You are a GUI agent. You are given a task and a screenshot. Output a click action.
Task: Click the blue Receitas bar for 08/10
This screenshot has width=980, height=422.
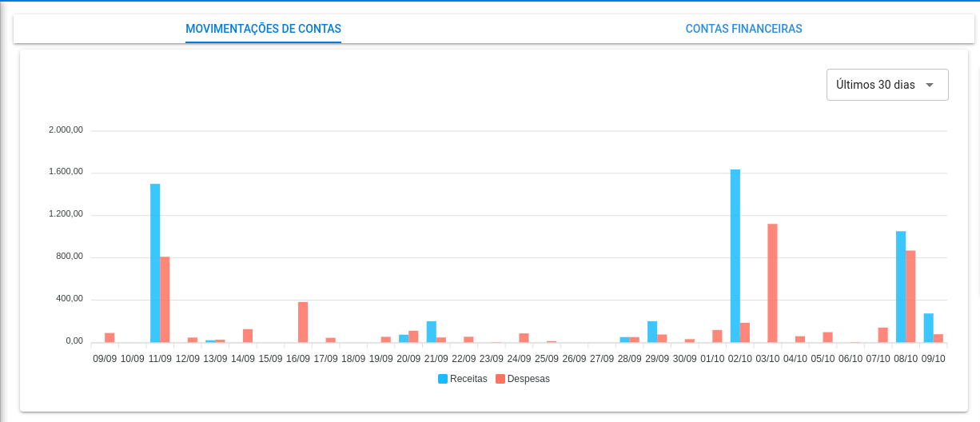coord(901,287)
